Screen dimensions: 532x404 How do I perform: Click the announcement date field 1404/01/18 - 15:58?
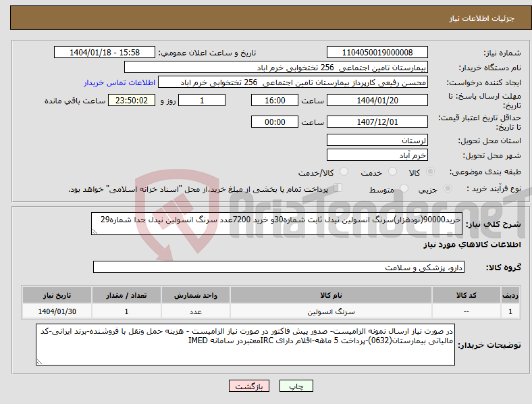[x=105, y=52]
